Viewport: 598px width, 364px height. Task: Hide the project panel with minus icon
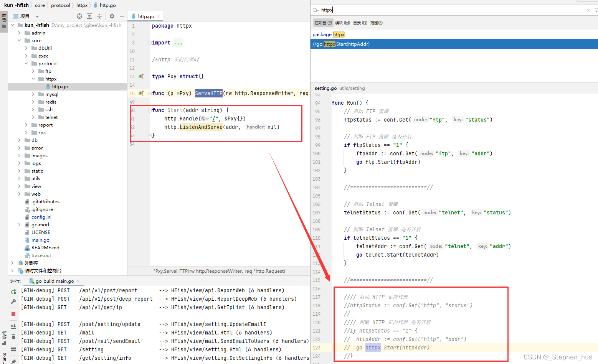click(122, 16)
